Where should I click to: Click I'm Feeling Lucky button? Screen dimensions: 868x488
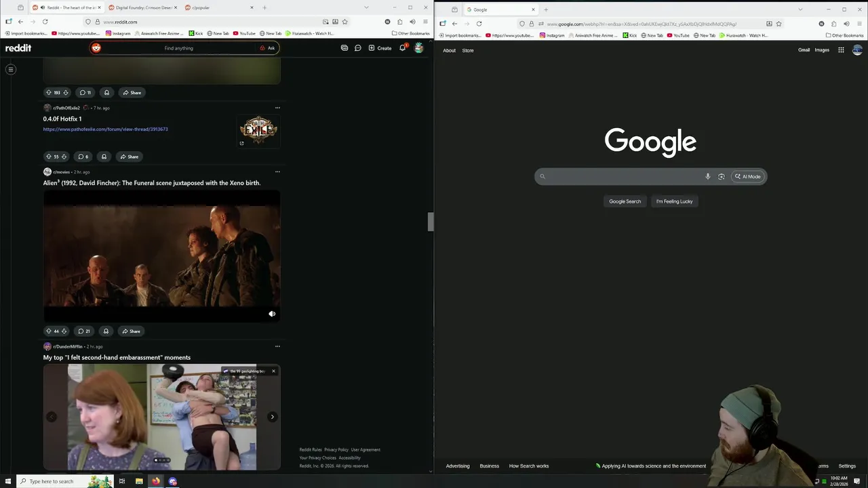(674, 201)
